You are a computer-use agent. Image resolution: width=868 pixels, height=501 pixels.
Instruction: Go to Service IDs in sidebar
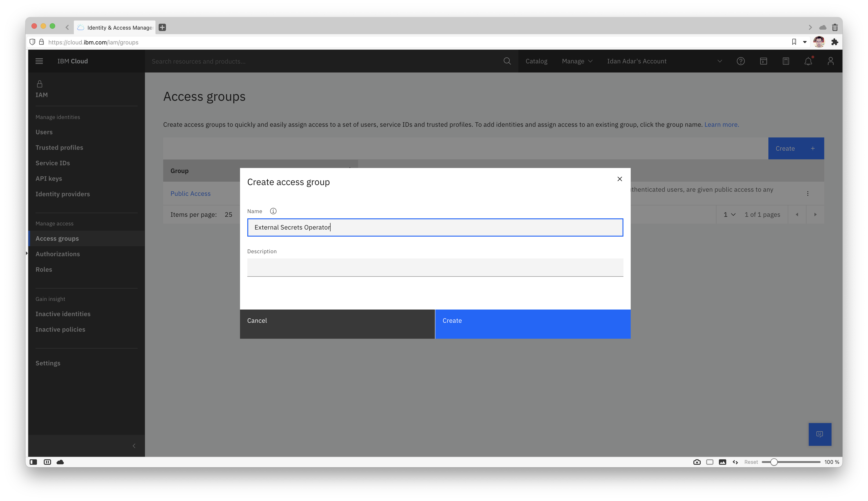pyautogui.click(x=53, y=163)
